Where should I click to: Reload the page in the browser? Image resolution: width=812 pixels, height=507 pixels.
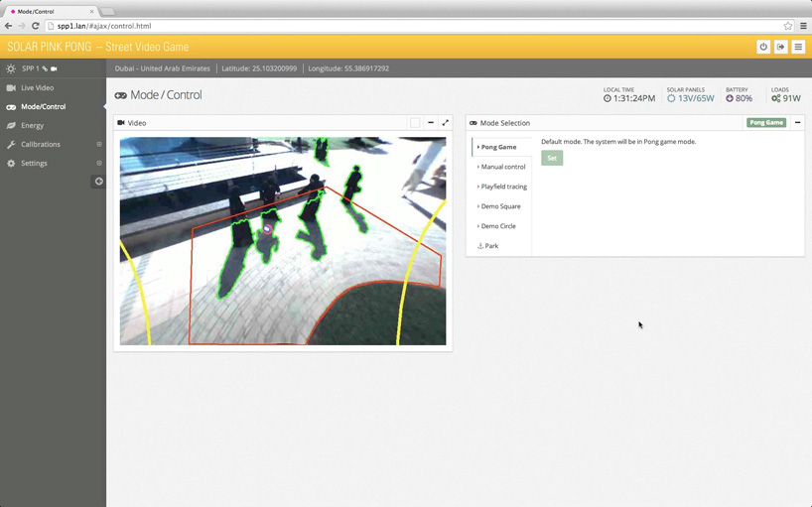36,26
